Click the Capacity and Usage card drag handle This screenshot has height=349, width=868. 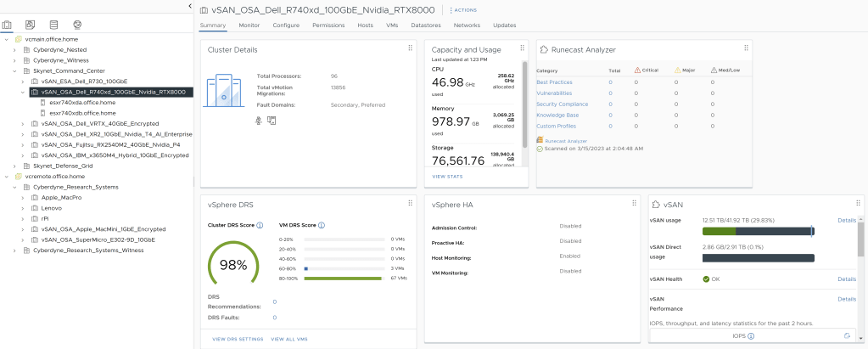pyautogui.click(x=522, y=48)
